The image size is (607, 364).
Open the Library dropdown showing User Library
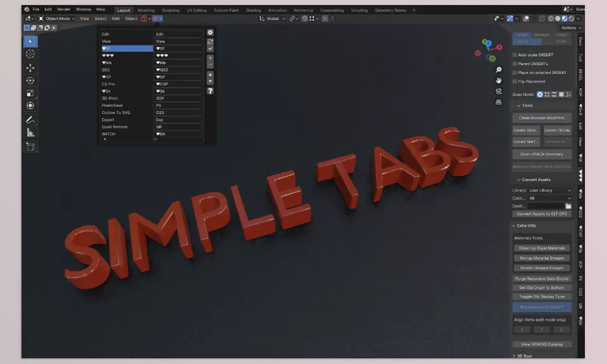click(549, 190)
